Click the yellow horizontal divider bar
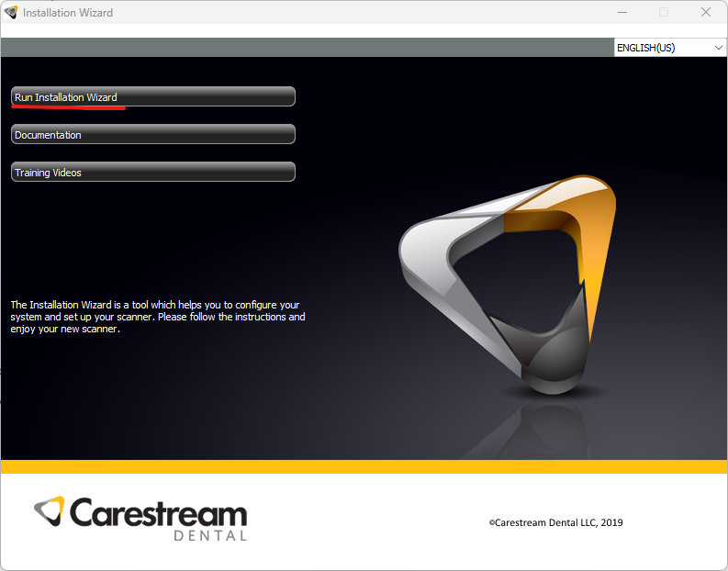This screenshot has height=571, width=728. (364, 466)
